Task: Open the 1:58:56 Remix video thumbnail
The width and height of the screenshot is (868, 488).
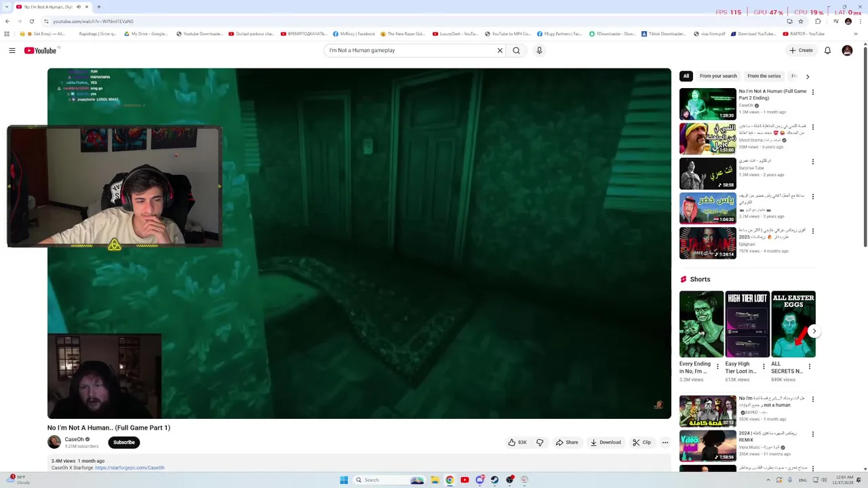Action: coord(707,446)
